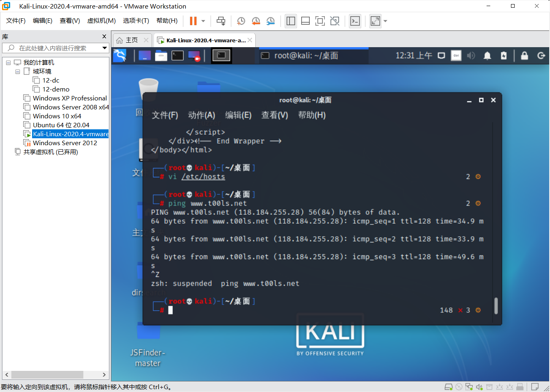Open VMware 文件(F) menu

tap(16, 21)
